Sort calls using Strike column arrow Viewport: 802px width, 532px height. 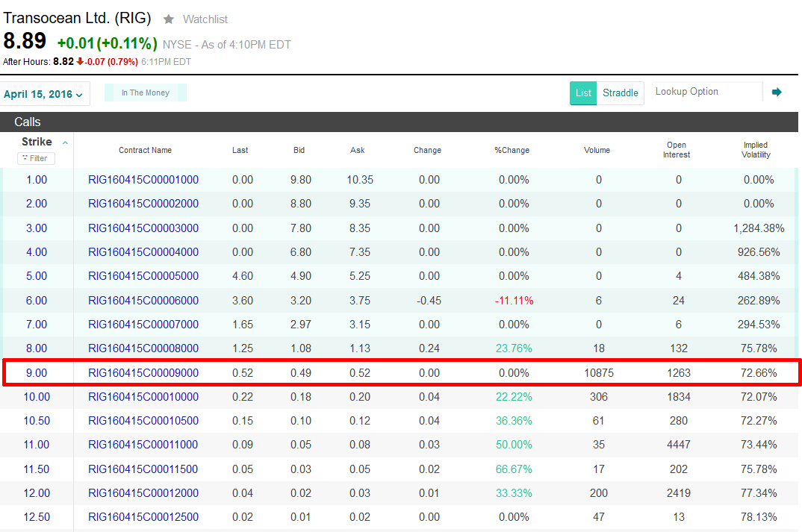[65, 143]
